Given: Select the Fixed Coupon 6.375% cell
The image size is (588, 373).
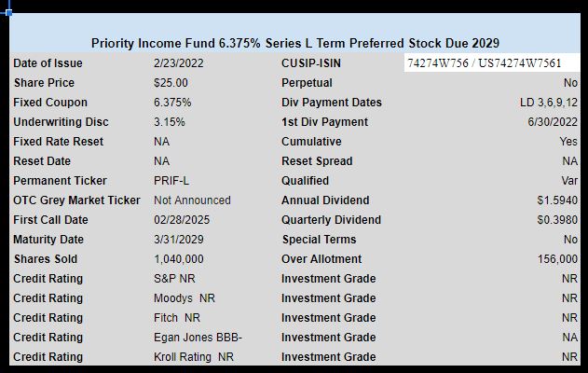Looking at the screenshot, I should tap(172, 102).
